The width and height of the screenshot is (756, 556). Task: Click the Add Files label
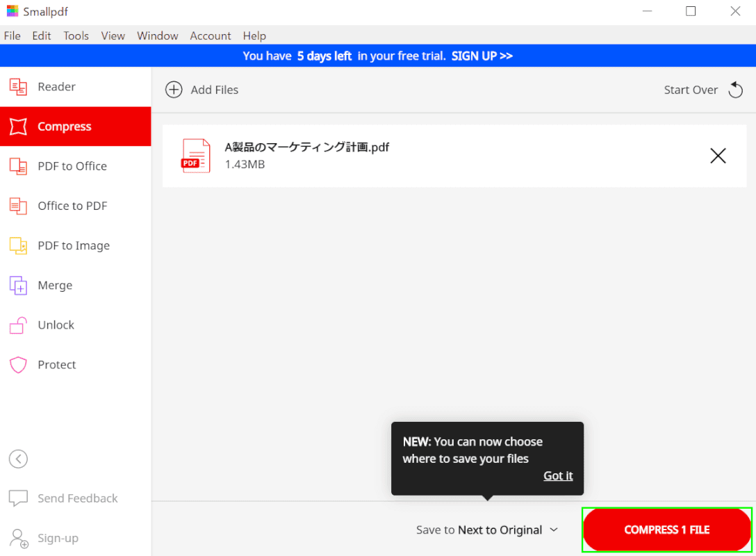pyautogui.click(x=215, y=90)
